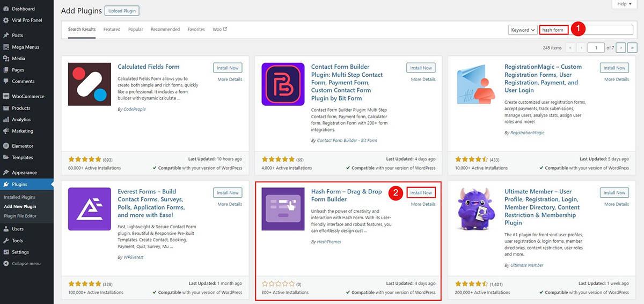Viewport: 644px width, 304px height.
Task: Click the Users sidebar icon
Action: 5,229
